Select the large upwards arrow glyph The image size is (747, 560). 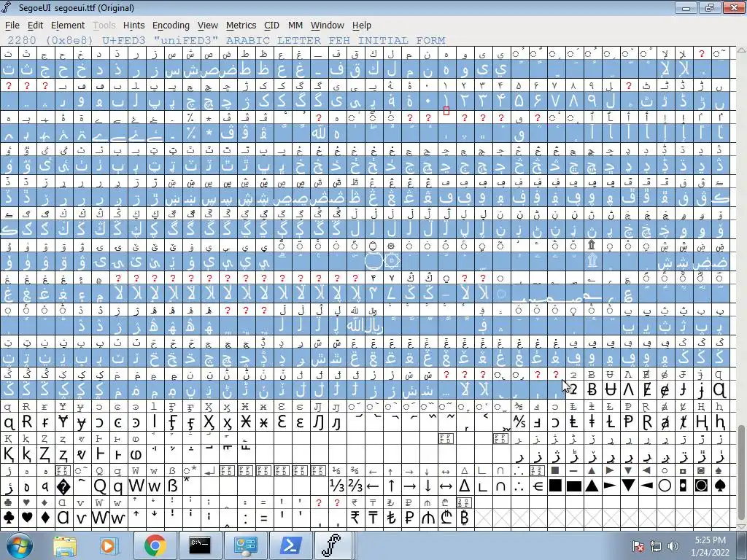[x=391, y=486]
